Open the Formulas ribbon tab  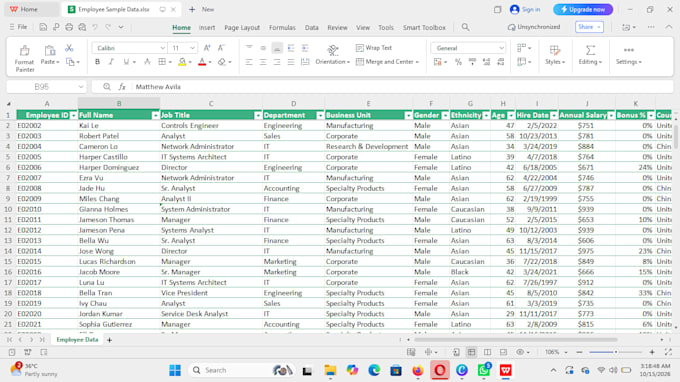coord(282,27)
